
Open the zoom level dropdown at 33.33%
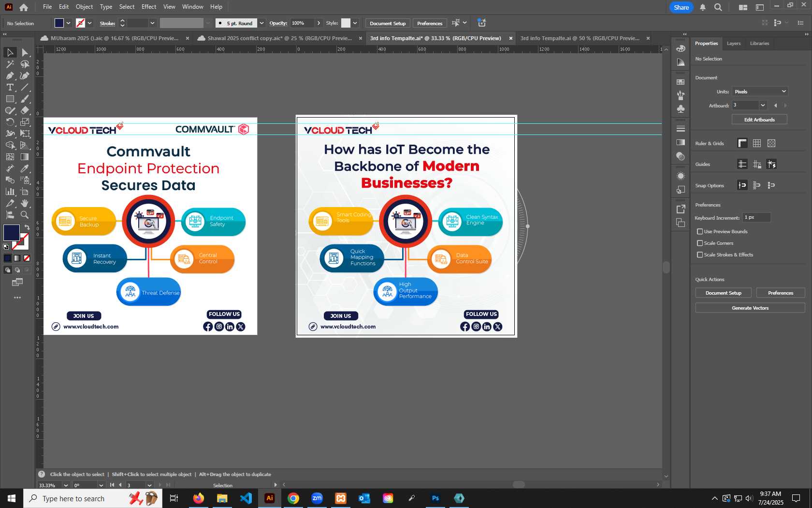click(x=66, y=485)
